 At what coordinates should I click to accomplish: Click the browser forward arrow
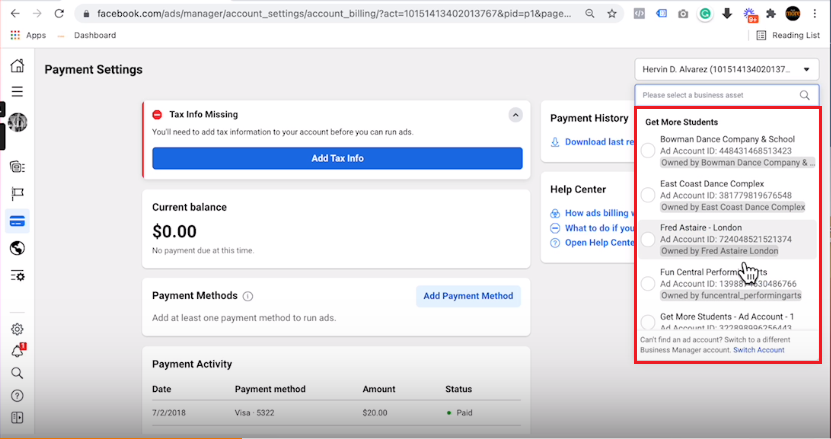[x=37, y=13]
